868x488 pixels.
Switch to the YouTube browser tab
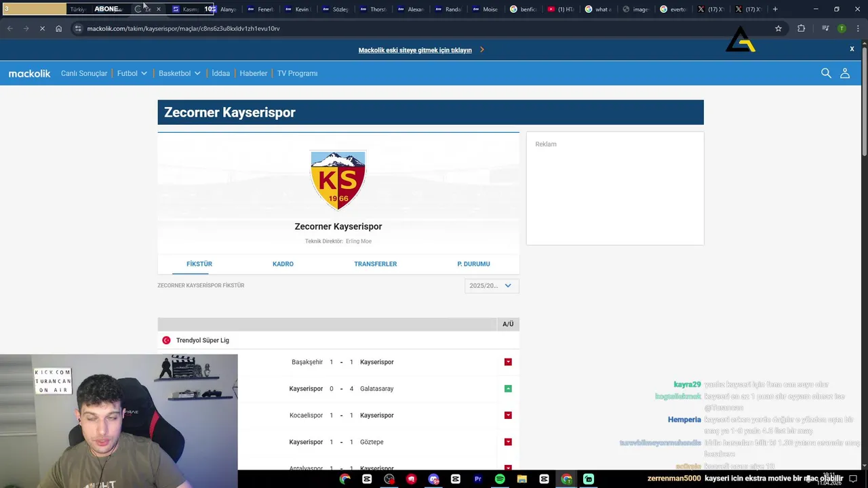coord(561,9)
